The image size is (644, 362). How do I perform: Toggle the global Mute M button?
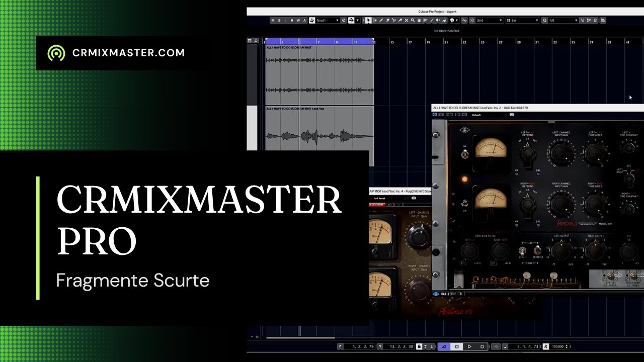273,20
